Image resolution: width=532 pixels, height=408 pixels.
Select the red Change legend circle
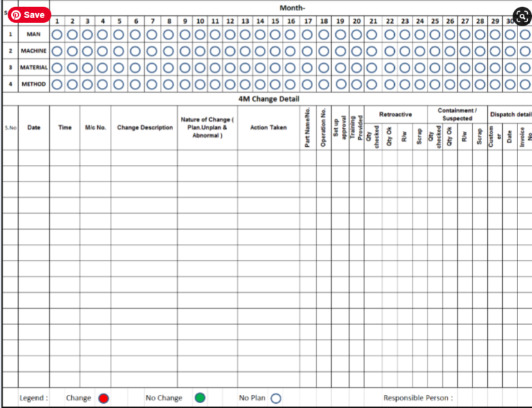coord(103,398)
